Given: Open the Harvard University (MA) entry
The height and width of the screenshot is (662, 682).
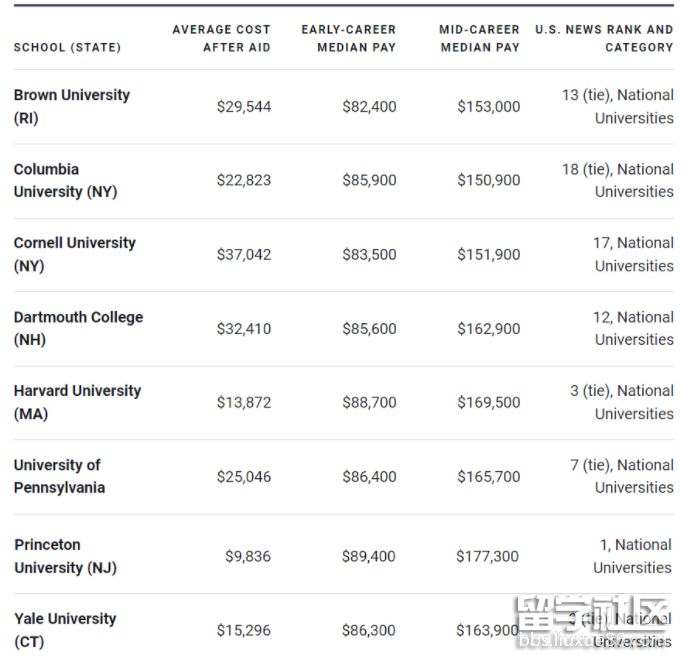Looking at the screenshot, I should click(77, 402).
